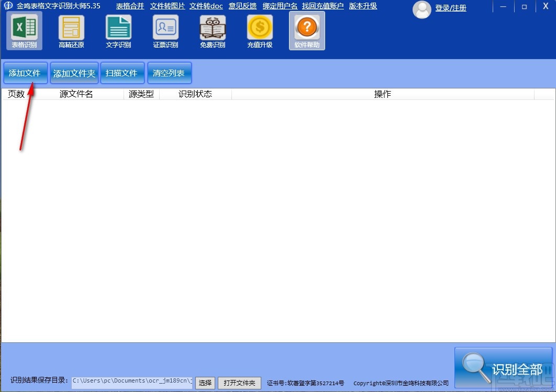The image size is (556, 392).
Task: Click 选择 to choose save directory
Action: tap(205, 383)
